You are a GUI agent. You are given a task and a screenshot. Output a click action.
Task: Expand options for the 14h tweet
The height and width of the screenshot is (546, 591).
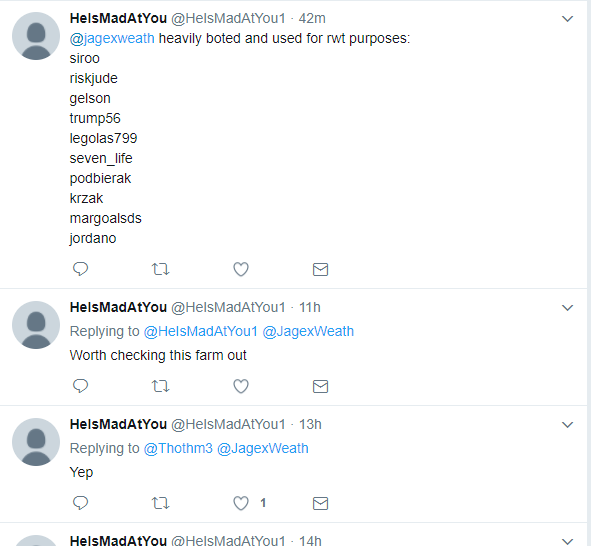click(567, 541)
